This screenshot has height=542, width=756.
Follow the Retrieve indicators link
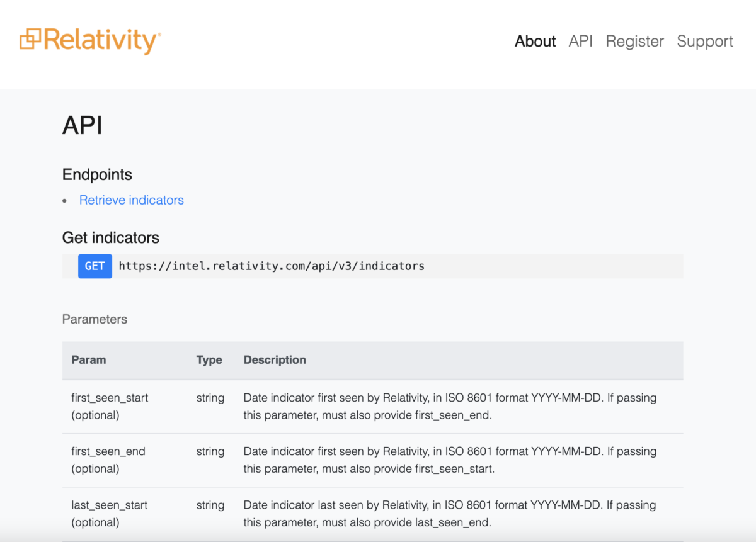[132, 200]
